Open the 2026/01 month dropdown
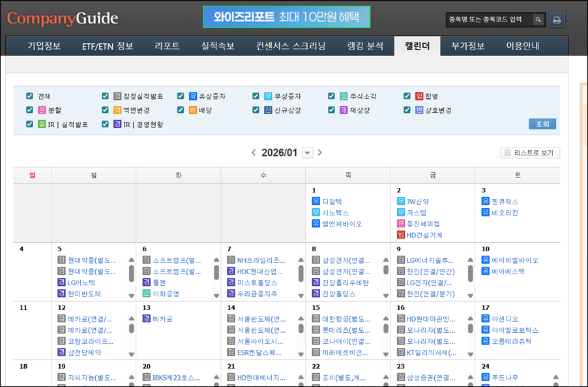This screenshot has height=387, width=588. point(308,153)
